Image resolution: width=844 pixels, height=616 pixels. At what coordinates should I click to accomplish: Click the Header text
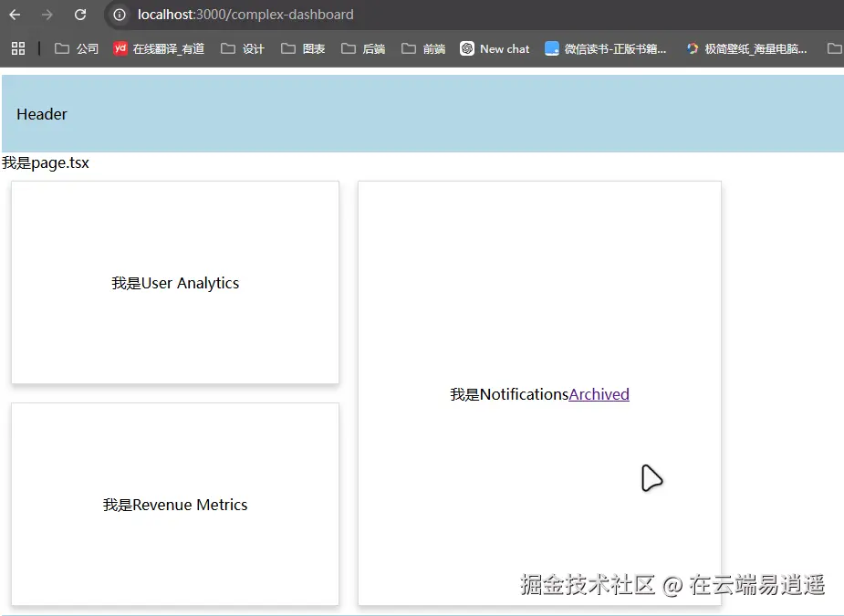pyautogui.click(x=42, y=114)
